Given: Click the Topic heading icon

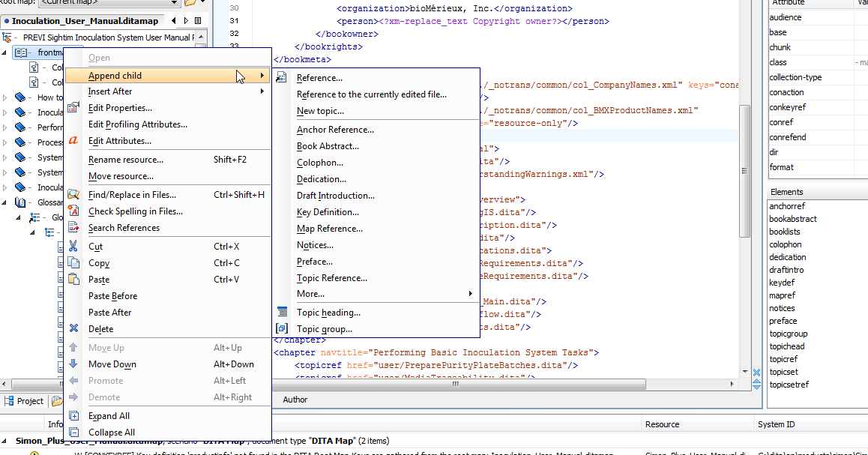Looking at the screenshot, I should 283,312.
